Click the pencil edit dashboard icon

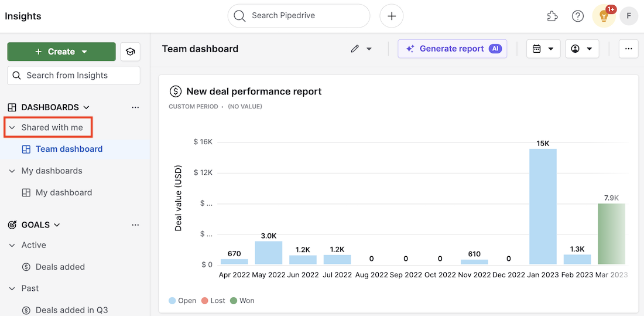[355, 49]
